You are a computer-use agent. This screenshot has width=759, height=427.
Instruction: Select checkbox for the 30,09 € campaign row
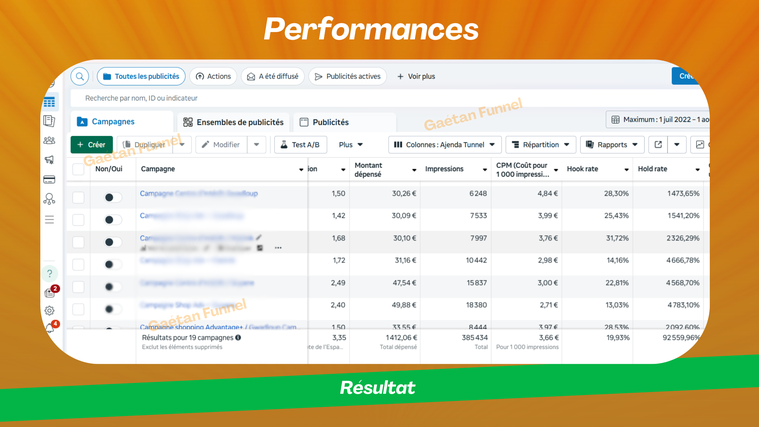click(x=78, y=219)
